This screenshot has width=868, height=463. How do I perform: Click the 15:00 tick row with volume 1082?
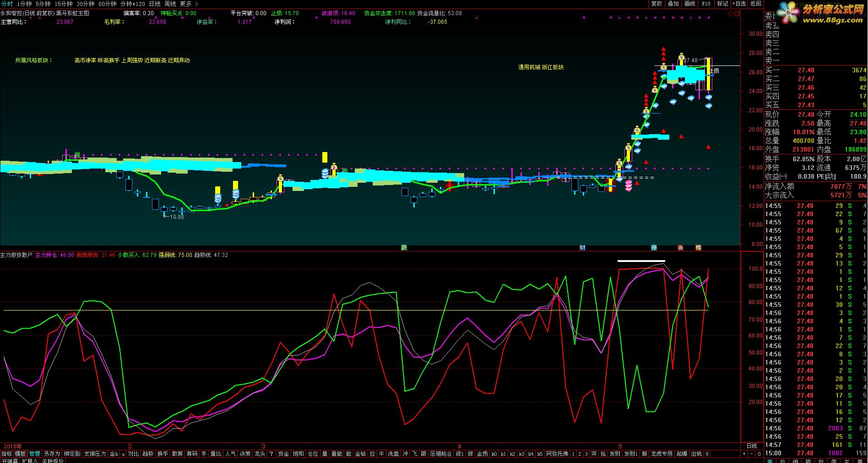[816, 453]
